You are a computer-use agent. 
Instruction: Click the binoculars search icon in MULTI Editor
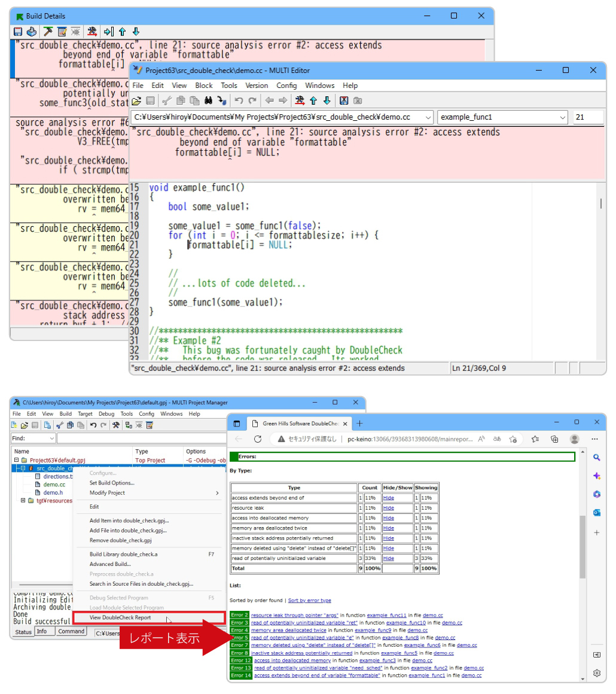[x=208, y=101]
